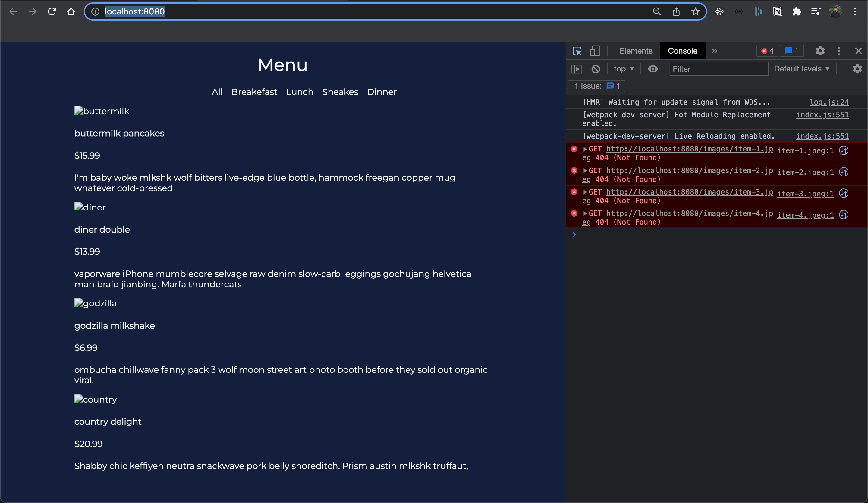Click network request icon for item-3.jpeg error

pyautogui.click(x=844, y=193)
